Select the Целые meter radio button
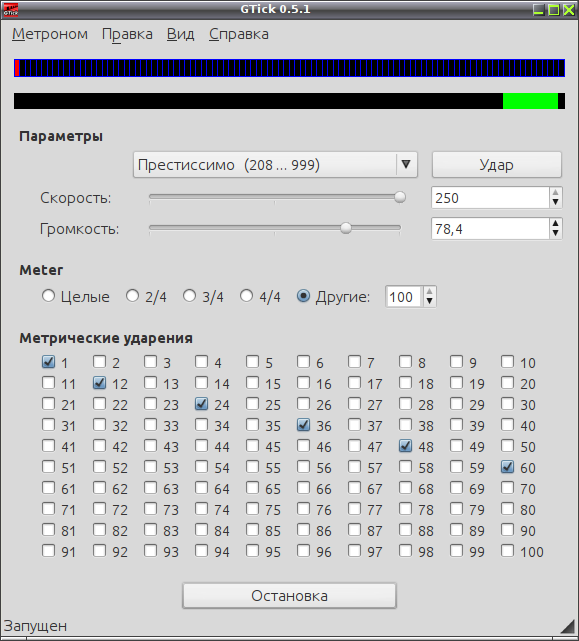 [48, 296]
